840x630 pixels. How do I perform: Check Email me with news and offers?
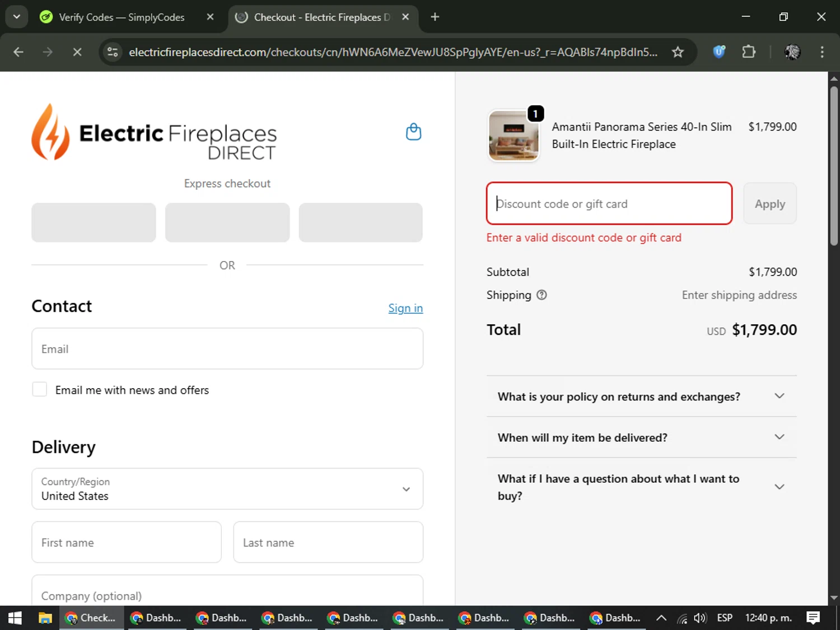tap(40, 389)
